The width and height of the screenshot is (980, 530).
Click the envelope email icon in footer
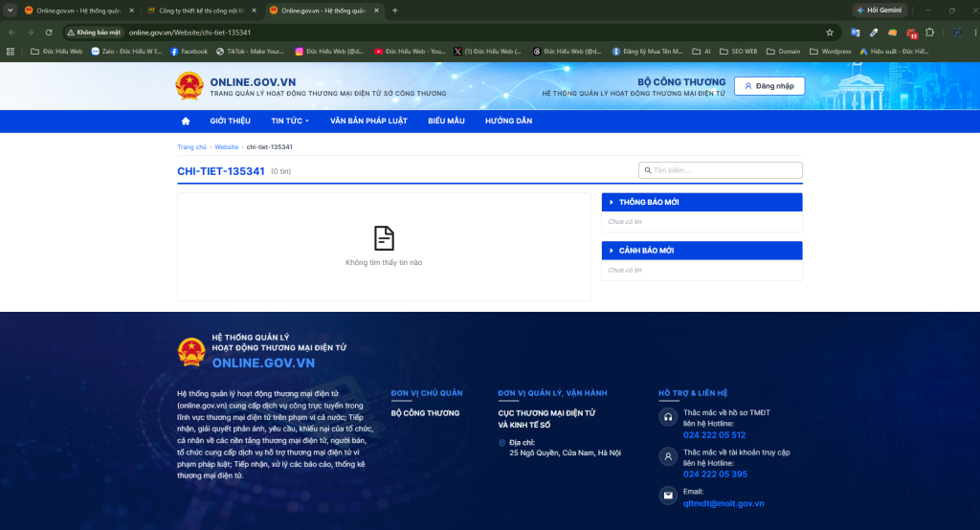point(668,496)
